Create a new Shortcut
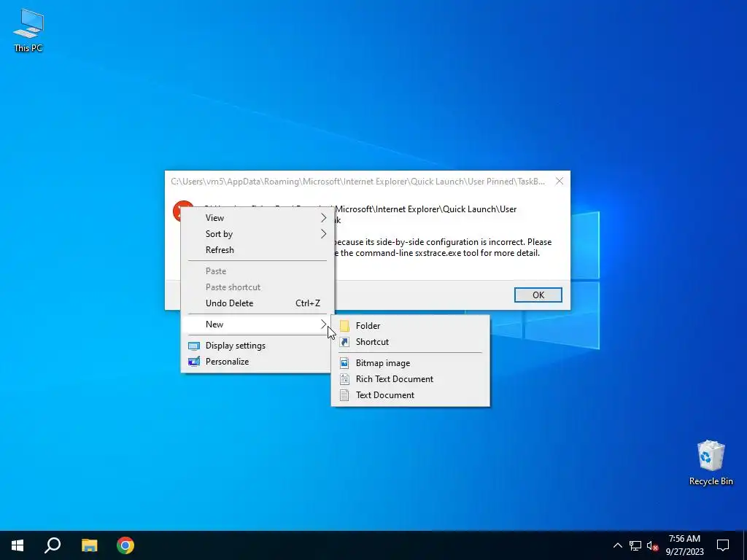The width and height of the screenshot is (747, 560). pos(410,342)
